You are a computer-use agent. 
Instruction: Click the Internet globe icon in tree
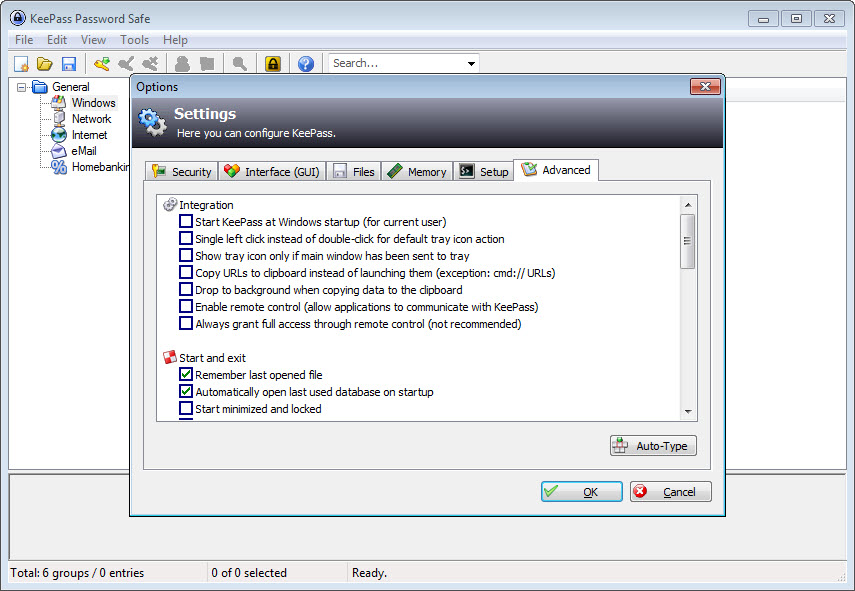click(x=58, y=135)
